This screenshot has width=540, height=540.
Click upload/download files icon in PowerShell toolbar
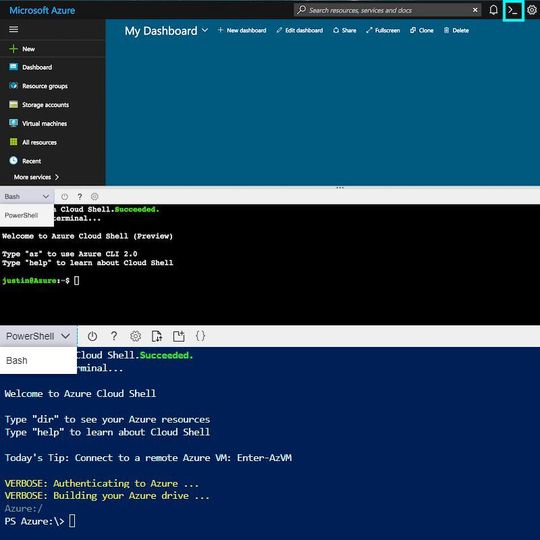[x=157, y=336]
